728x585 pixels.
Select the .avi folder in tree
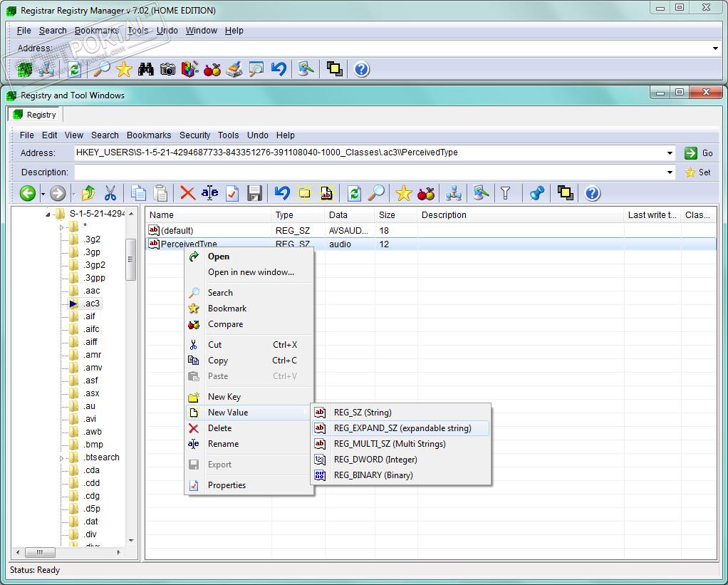[90, 419]
